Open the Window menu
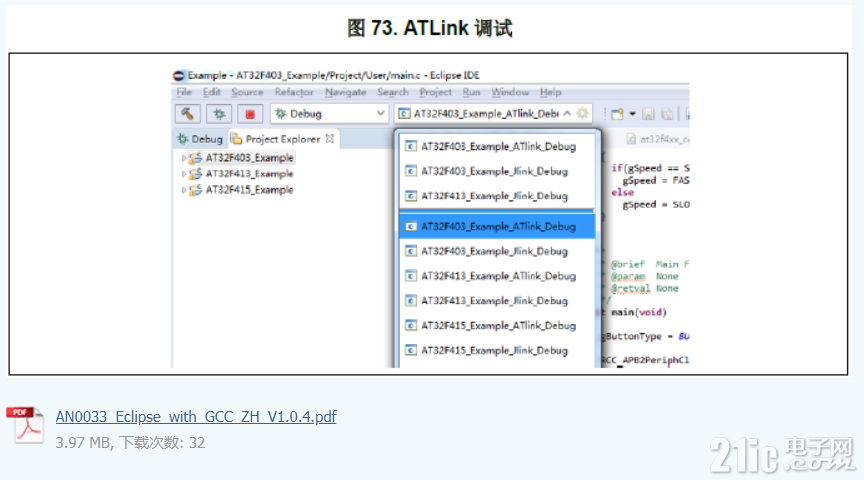The image size is (864, 480). (510, 92)
